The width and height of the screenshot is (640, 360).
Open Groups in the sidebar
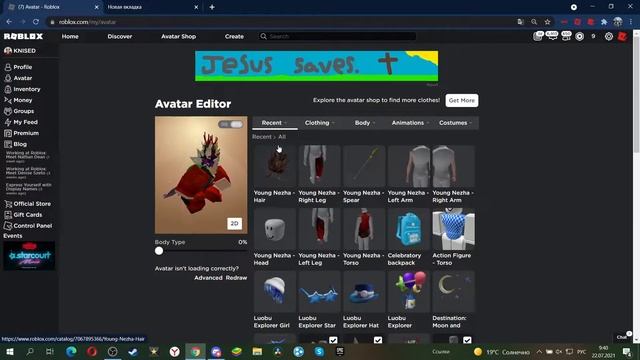(x=19, y=111)
